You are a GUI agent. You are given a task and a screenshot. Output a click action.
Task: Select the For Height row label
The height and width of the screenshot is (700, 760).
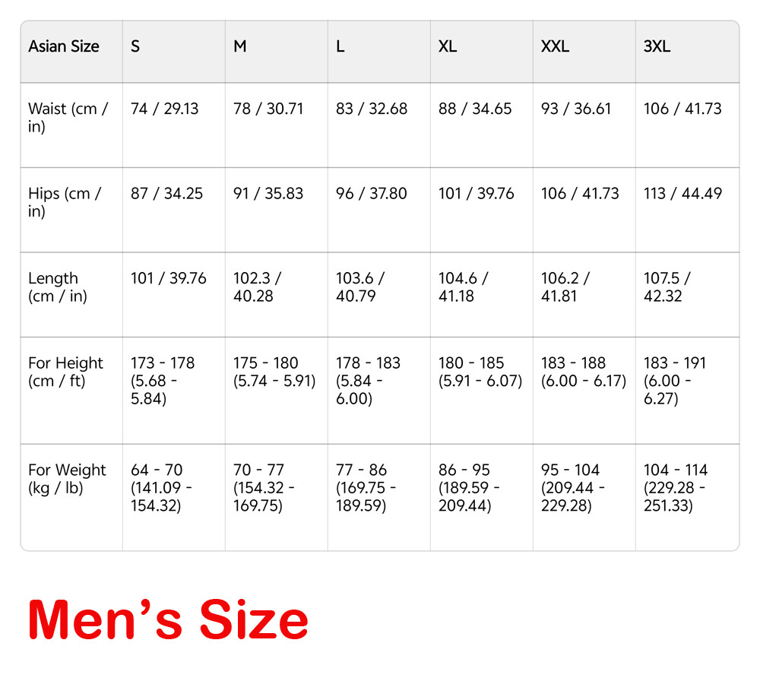[65, 372]
